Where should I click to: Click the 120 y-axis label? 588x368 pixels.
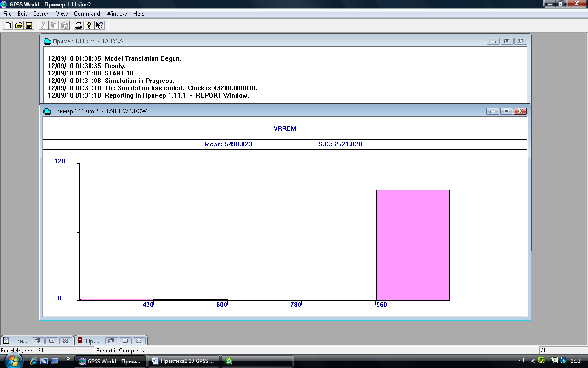tap(60, 161)
